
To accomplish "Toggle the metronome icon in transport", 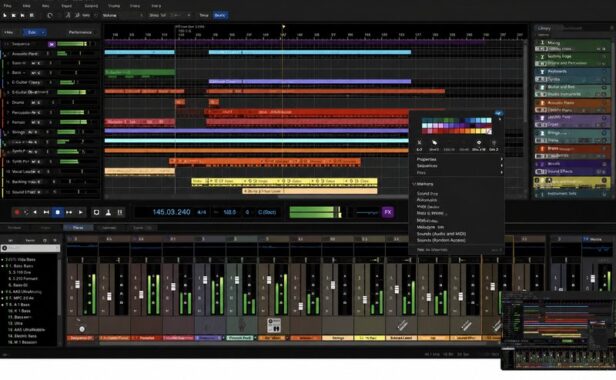I will (108, 212).
